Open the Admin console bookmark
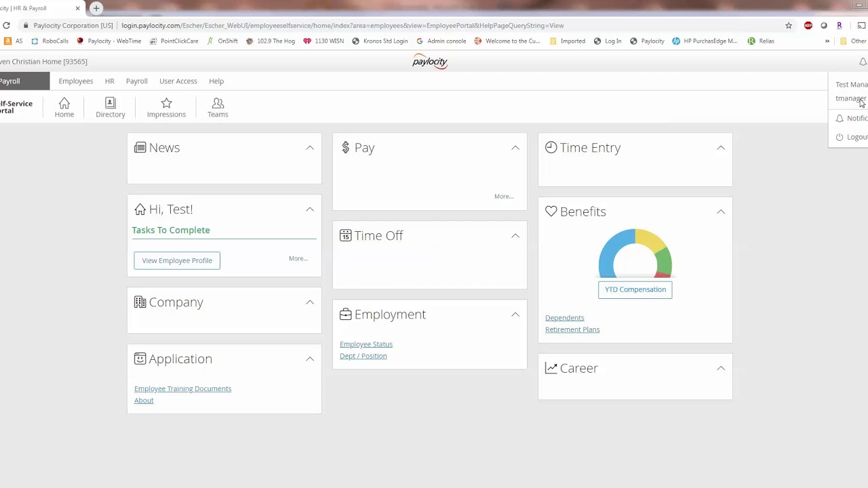Screen dimensions: 868x488 [441, 41]
